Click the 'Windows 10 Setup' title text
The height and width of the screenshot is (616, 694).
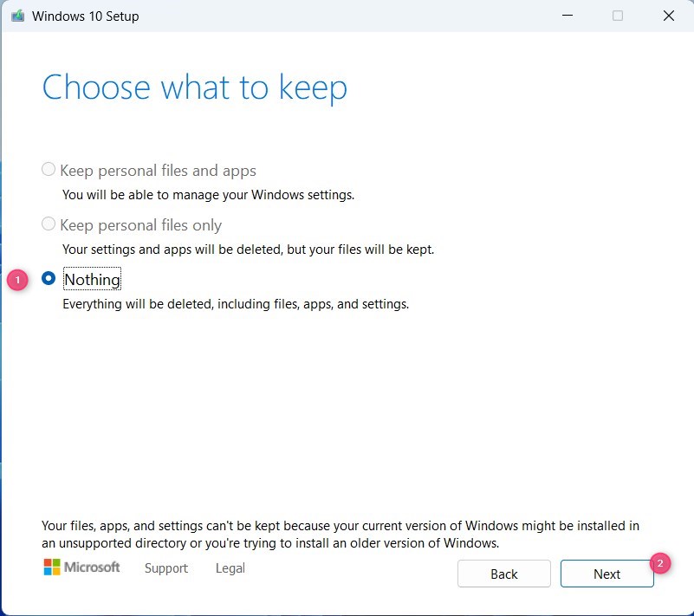86,16
